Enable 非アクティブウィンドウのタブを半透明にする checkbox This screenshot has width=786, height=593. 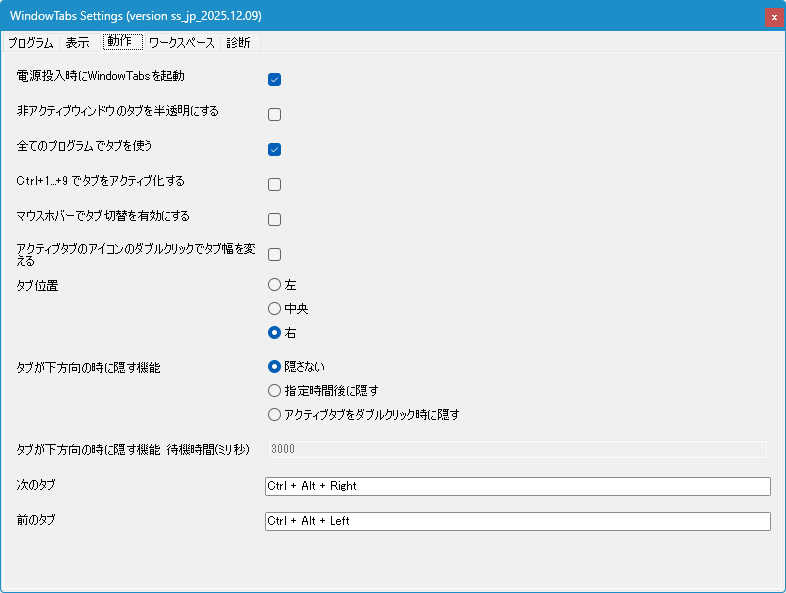coord(274,114)
